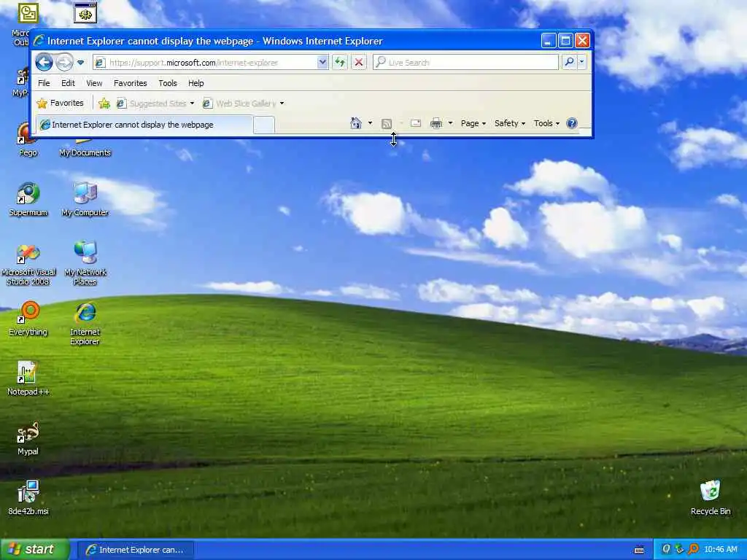This screenshot has height=560, width=747.
Task: Select the Recycle Bin icon
Action: (711, 497)
